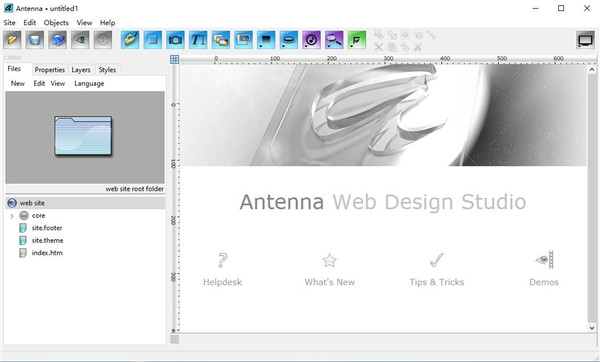Open the rectangle shape tool dropdown
The width and height of the screenshot is (600, 362).
(266, 40)
